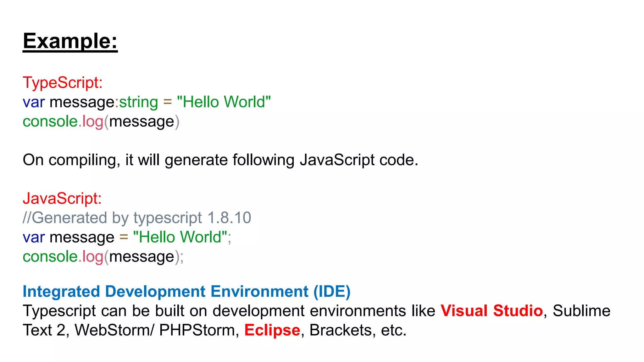Image resolution: width=644 pixels, height=362 pixels.
Task: Click the 'var message:string = "Hello World"' line
Action: (x=147, y=102)
